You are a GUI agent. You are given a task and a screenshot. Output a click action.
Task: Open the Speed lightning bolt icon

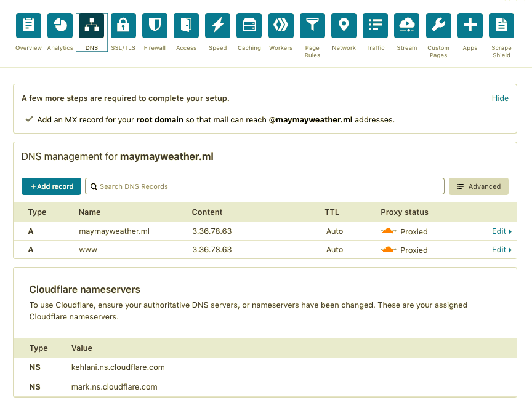(218, 25)
